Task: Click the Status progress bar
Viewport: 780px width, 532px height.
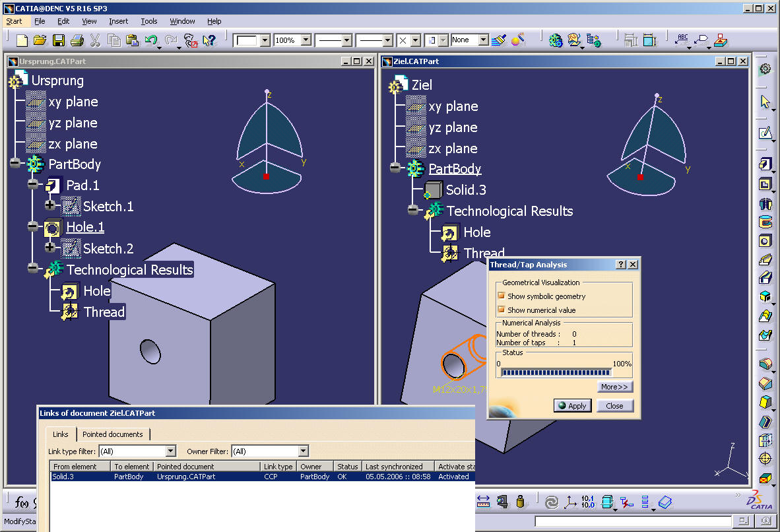Action: [556, 372]
